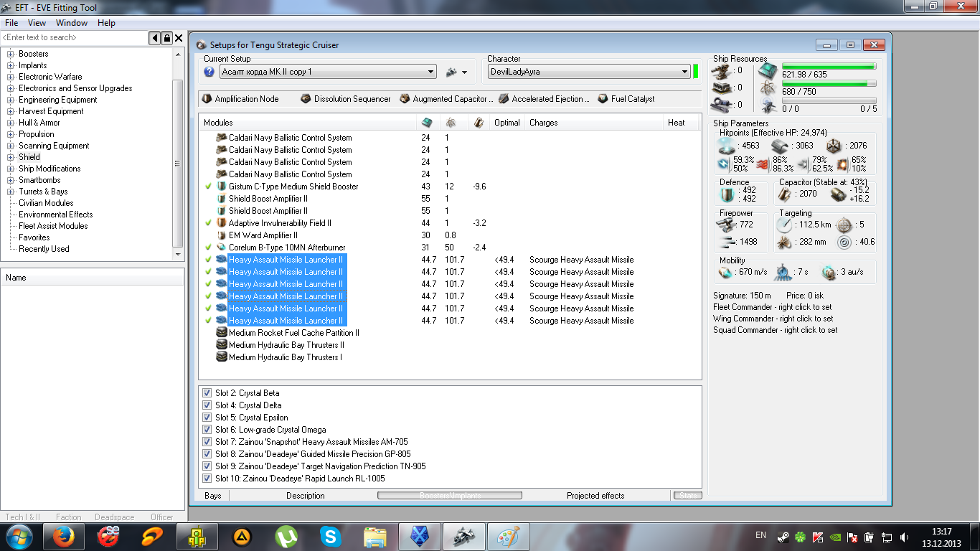Click the CPU usage bar 621.98 / 635
The height and width of the screenshot is (551, 980).
[x=829, y=67]
